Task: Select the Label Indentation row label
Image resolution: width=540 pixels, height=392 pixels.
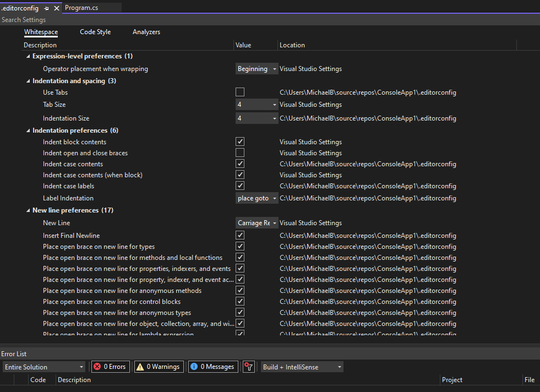Action: (x=68, y=198)
